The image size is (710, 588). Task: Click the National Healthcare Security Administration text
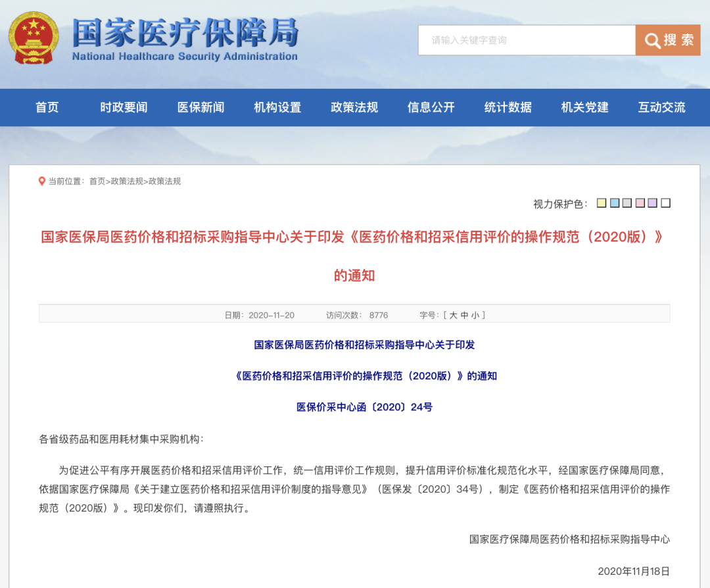point(185,57)
